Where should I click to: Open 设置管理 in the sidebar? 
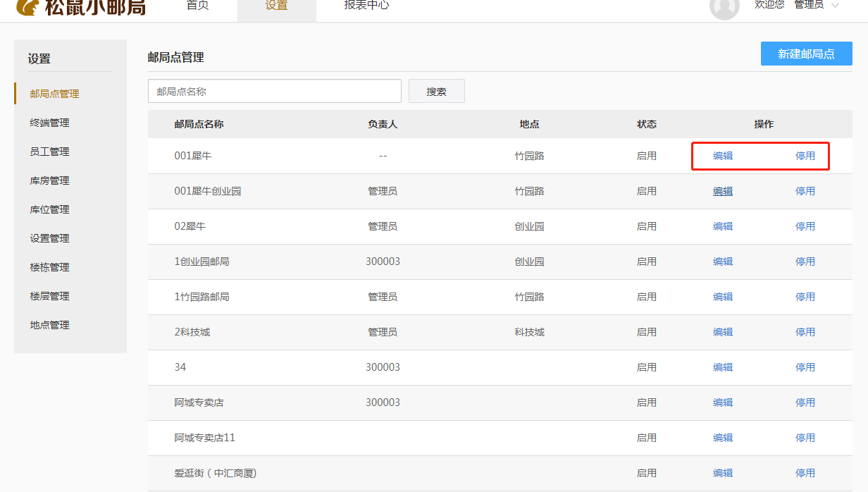[49, 238]
